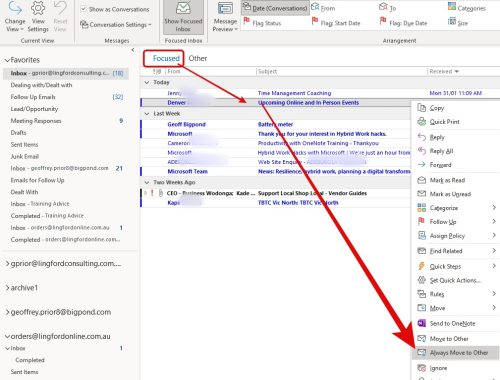Expand the archive1 account folder
The image size is (500, 380).
[7, 288]
